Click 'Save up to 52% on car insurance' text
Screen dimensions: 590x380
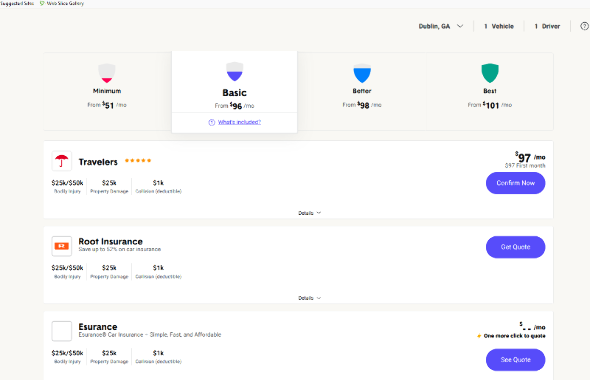coord(120,249)
